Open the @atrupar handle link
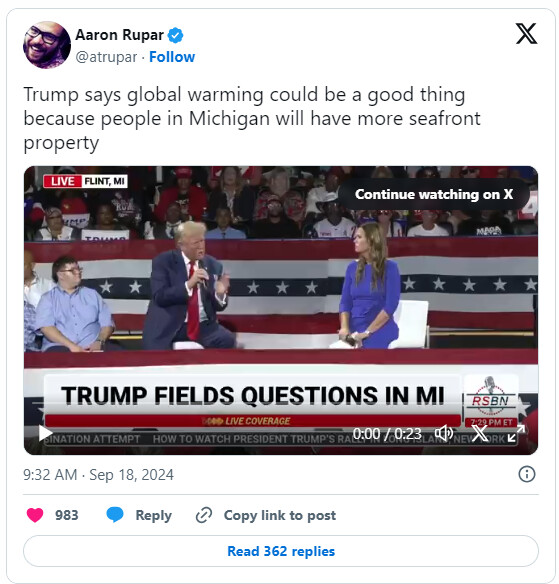This screenshot has width=559, height=584. coord(106,57)
